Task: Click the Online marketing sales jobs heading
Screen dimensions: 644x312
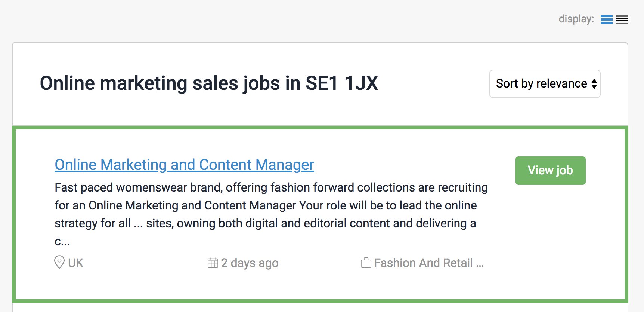Action: [x=209, y=83]
